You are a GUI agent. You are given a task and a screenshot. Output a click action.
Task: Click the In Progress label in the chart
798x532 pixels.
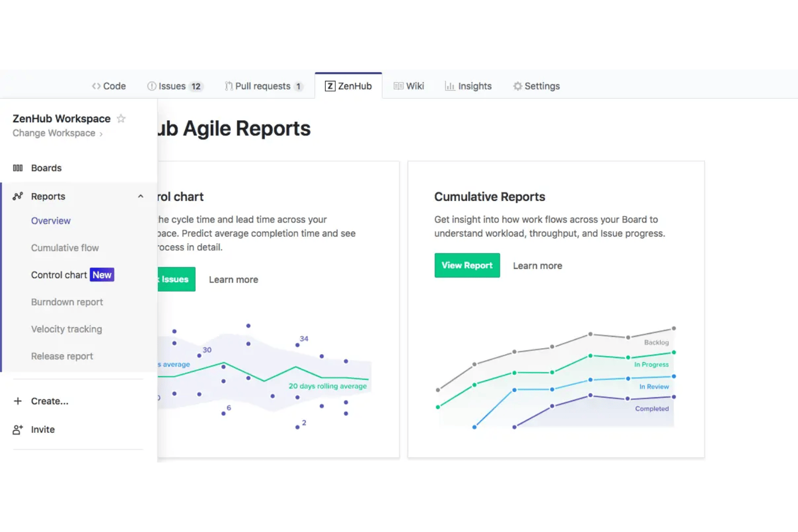[651, 365]
